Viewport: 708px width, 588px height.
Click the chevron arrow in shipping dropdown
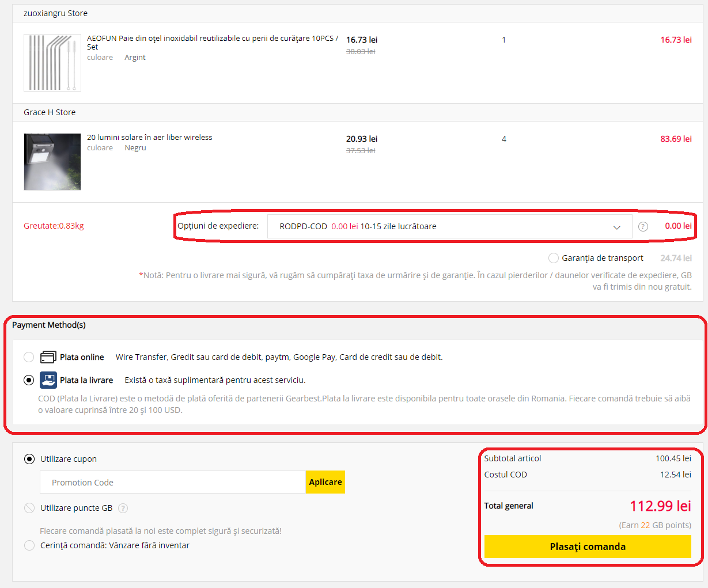616,227
